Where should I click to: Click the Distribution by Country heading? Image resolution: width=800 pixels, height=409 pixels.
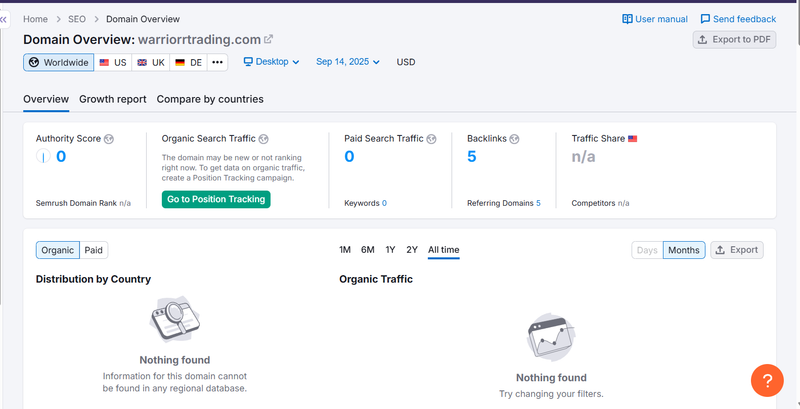tap(93, 279)
